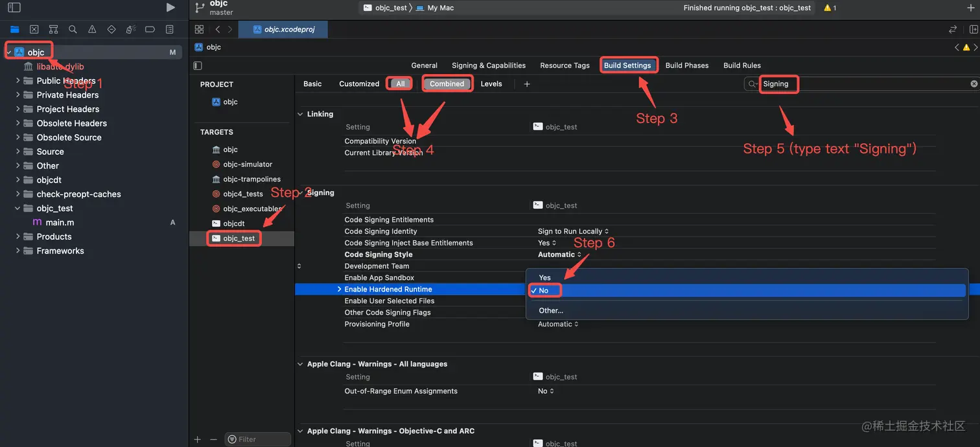Click the targets Filter field
The image size is (980, 447).
(x=258, y=439)
